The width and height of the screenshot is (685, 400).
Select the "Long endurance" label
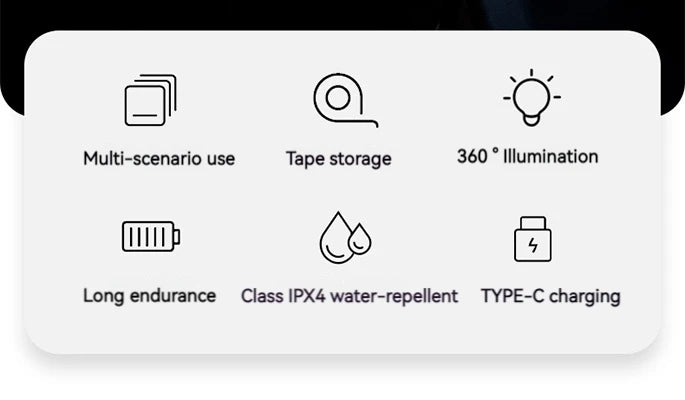149,295
